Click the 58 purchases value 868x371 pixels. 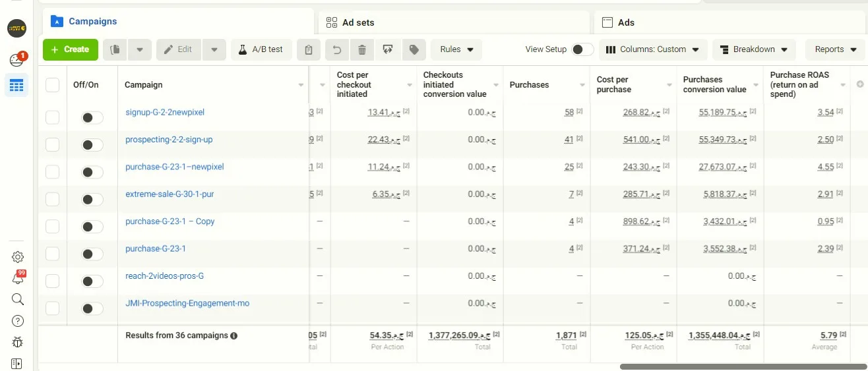point(569,113)
